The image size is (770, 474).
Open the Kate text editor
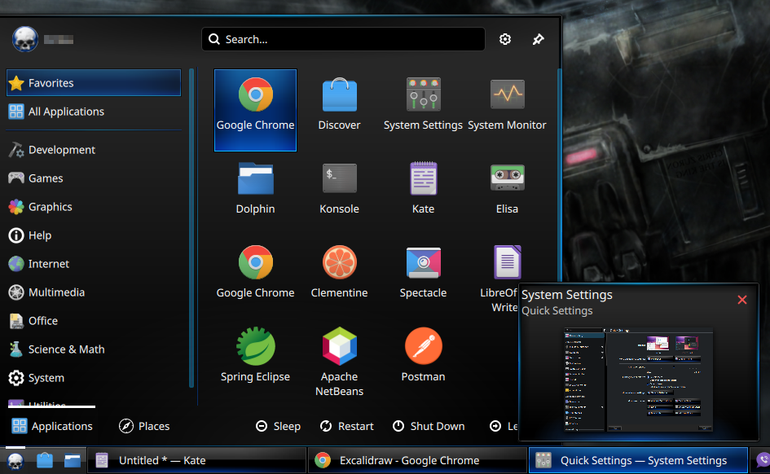click(423, 188)
